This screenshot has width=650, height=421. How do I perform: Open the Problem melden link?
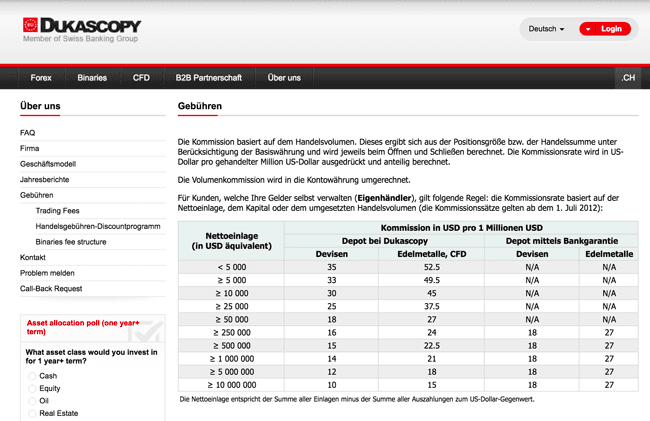point(47,273)
